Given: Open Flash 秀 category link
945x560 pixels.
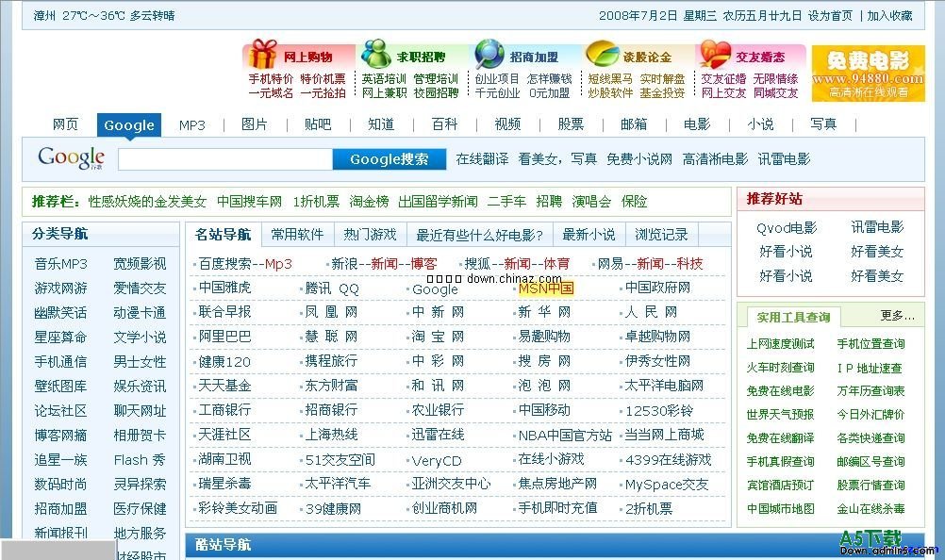Looking at the screenshot, I should tap(140, 460).
